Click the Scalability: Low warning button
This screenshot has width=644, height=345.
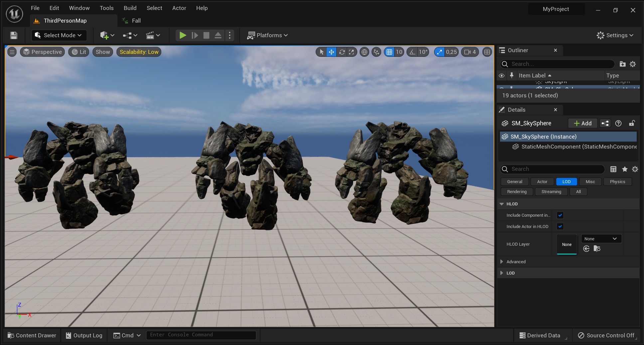click(139, 52)
